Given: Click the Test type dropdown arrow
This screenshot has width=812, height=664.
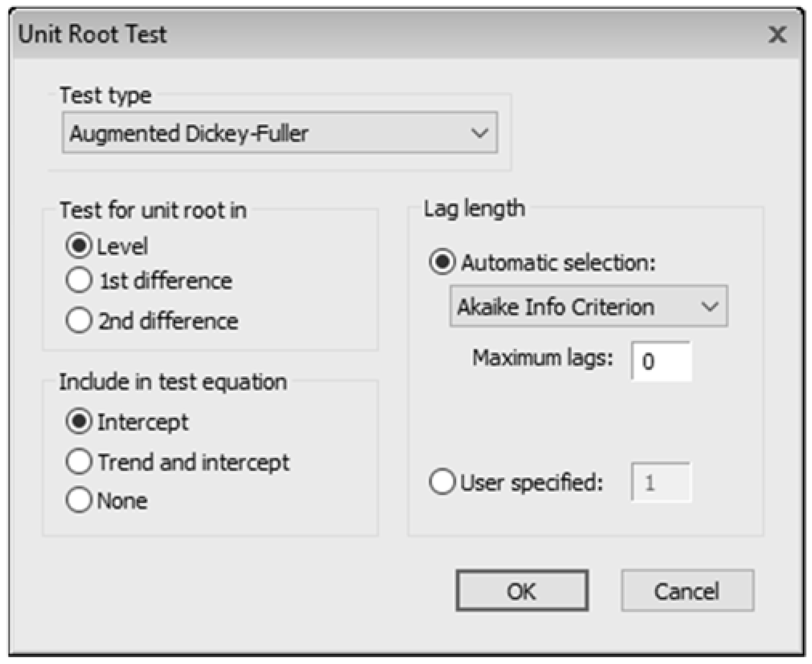Looking at the screenshot, I should pyautogui.click(x=479, y=133).
